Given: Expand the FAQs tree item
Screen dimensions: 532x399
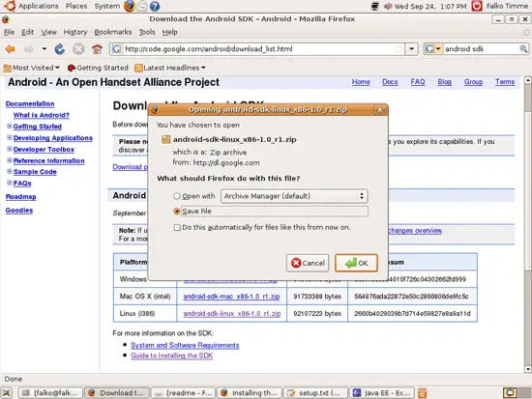Looking at the screenshot, I should click(10, 183).
